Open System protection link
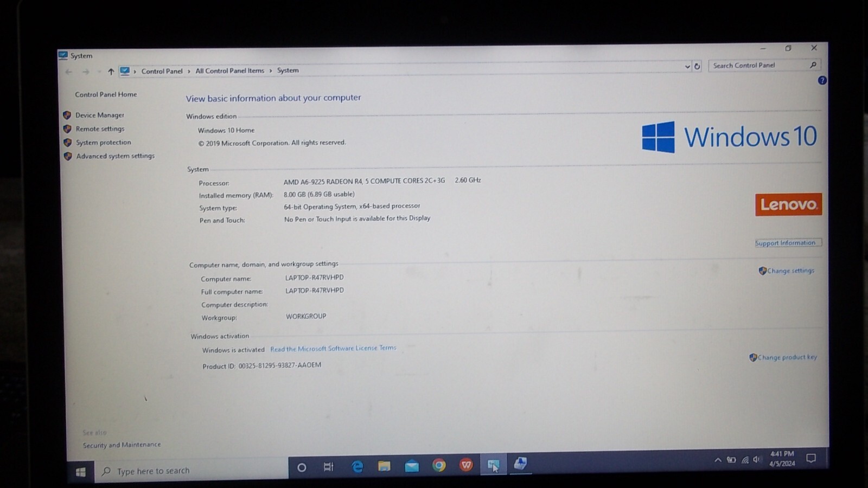 104,142
